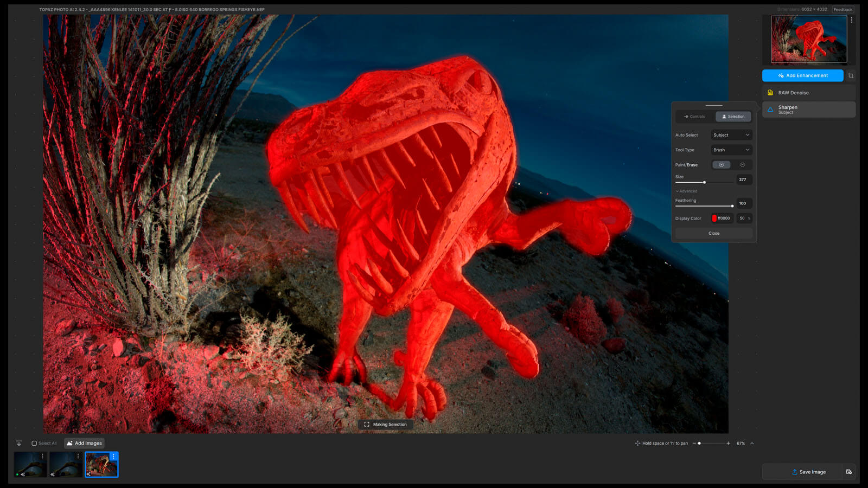Click the RAW Denoise enhancement icon
868x488 pixels.
coord(770,93)
